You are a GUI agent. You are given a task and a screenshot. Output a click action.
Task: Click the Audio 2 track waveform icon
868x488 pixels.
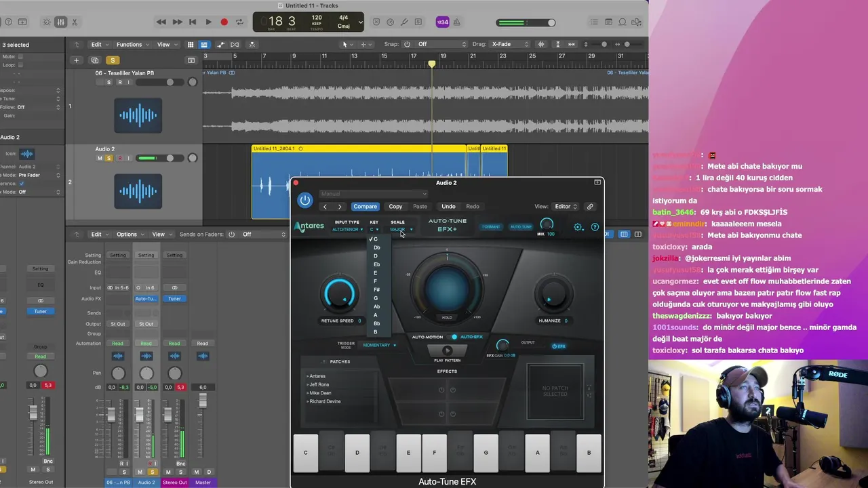tap(138, 191)
